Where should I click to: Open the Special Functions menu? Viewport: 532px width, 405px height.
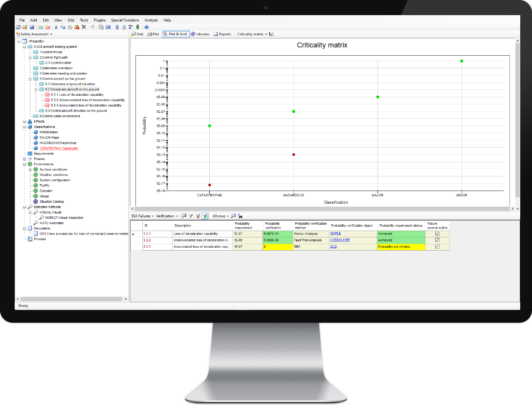(x=125, y=20)
